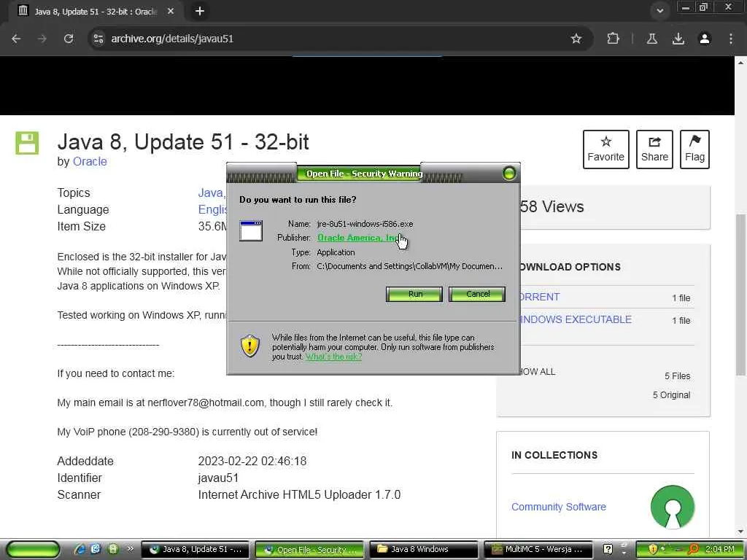Click the second blue quick launch icon
Image resolution: width=747 pixels, height=560 pixels.
[x=96, y=549]
